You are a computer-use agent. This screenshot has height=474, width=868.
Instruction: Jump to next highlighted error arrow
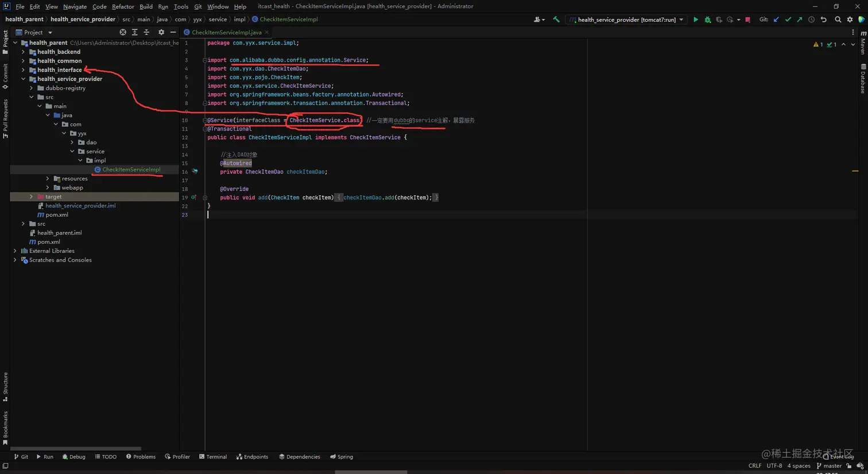tap(852, 44)
